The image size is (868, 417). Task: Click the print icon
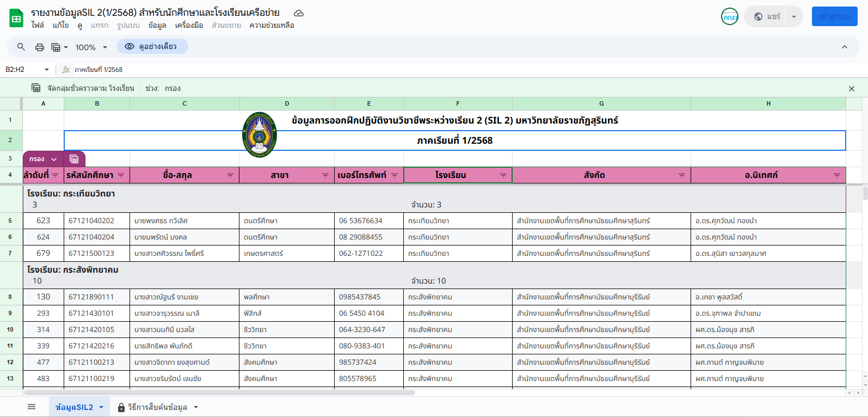[x=40, y=47]
